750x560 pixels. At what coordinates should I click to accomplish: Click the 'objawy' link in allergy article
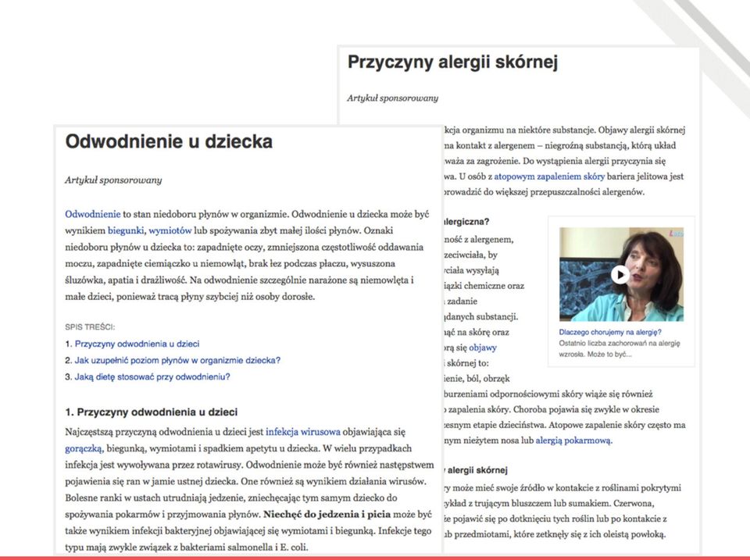(483, 348)
